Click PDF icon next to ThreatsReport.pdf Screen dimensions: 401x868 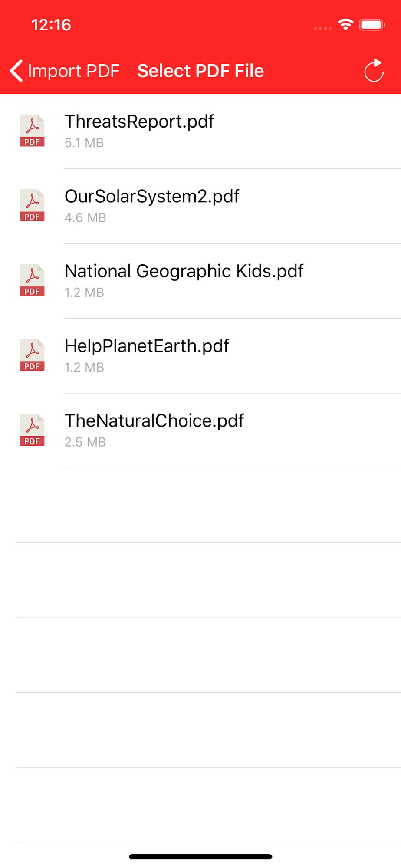coord(32,131)
